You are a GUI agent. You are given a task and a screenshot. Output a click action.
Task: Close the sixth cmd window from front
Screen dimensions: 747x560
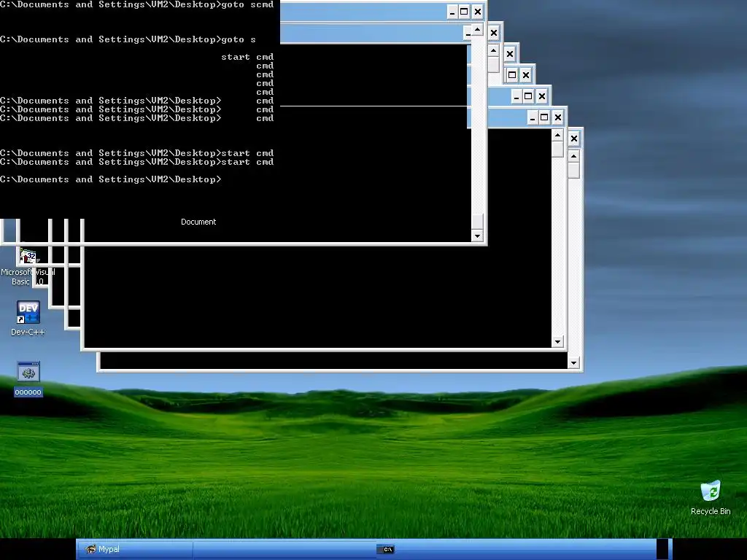tap(558, 117)
